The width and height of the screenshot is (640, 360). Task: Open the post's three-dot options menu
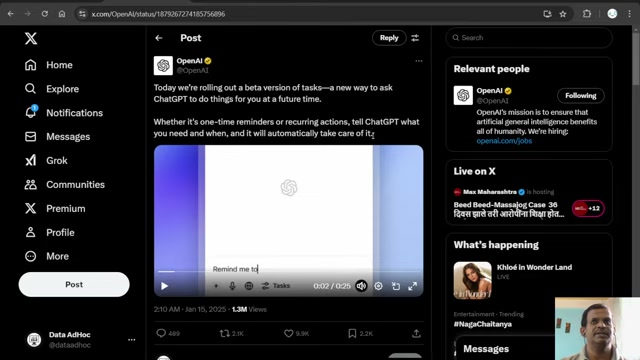pyautogui.click(x=419, y=61)
